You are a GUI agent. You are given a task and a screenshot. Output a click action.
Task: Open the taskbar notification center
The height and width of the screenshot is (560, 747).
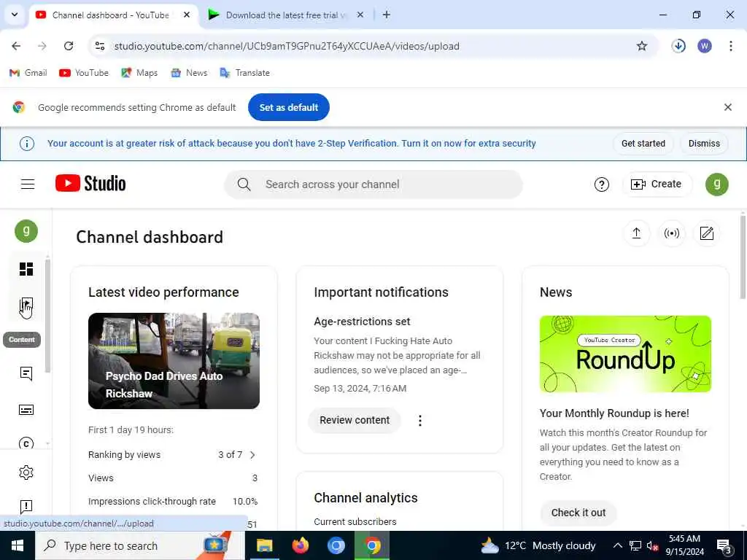coord(724,545)
